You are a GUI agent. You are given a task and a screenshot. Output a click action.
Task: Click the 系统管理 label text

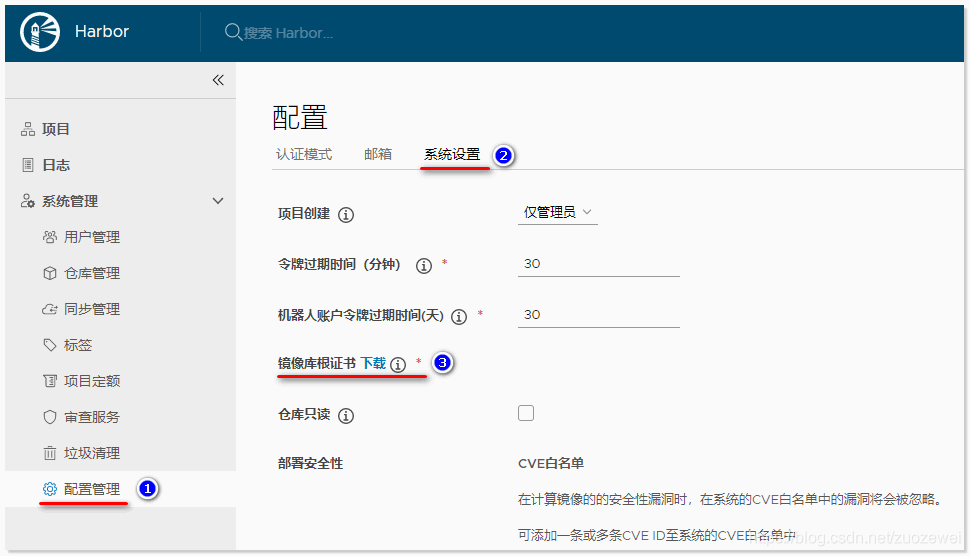tap(70, 201)
